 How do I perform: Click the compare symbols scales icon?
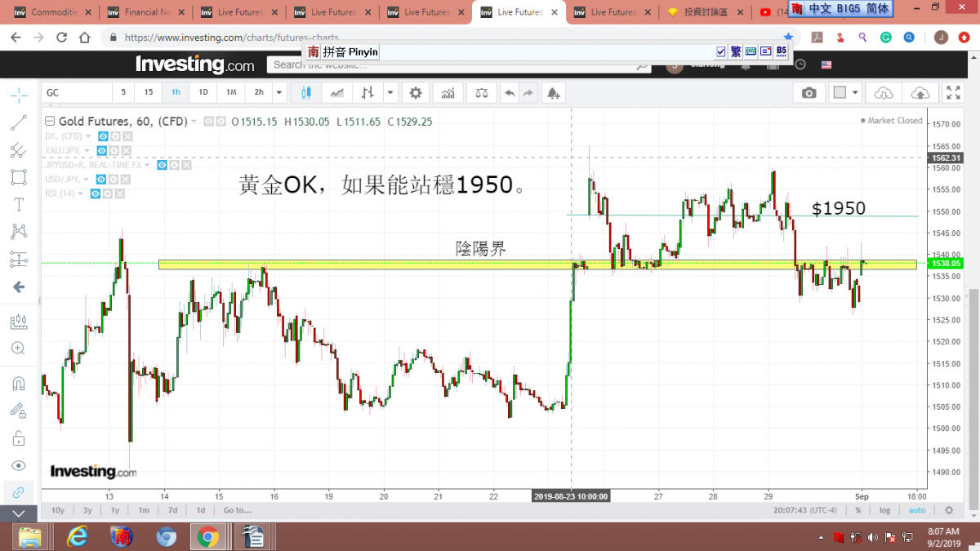(482, 92)
